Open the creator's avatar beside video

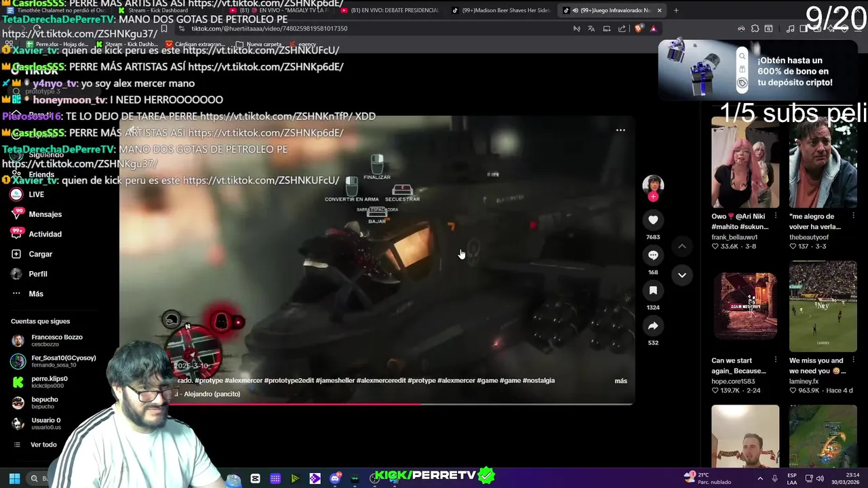click(x=653, y=184)
